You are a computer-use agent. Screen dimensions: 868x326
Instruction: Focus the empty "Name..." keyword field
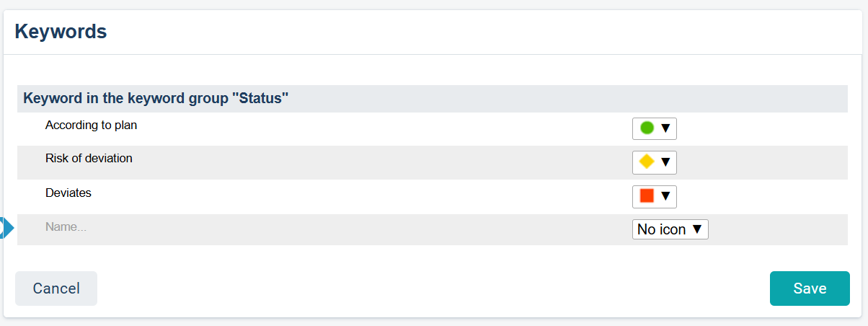[x=216, y=227]
